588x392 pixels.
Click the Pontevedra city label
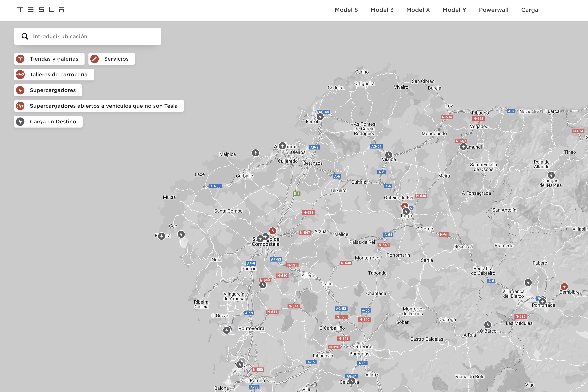tap(251, 328)
